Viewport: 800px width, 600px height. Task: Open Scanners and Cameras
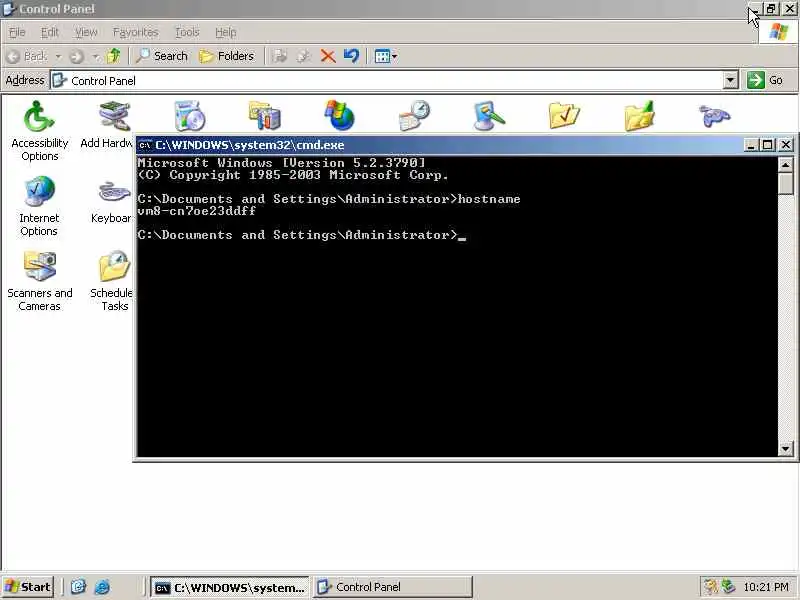[x=39, y=281]
